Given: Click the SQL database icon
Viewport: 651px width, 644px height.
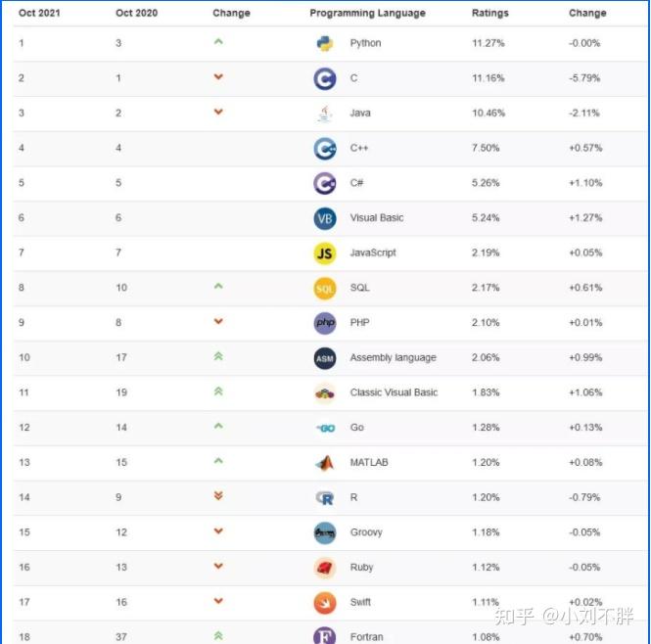Looking at the screenshot, I should [325, 288].
